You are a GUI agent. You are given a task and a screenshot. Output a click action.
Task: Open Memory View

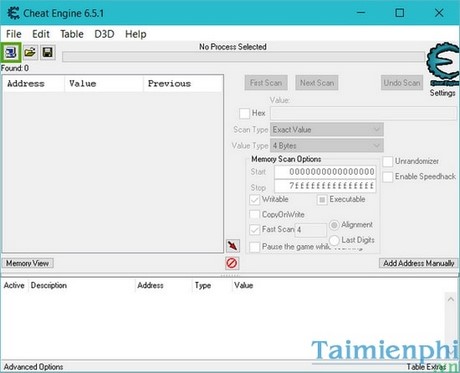point(28,263)
